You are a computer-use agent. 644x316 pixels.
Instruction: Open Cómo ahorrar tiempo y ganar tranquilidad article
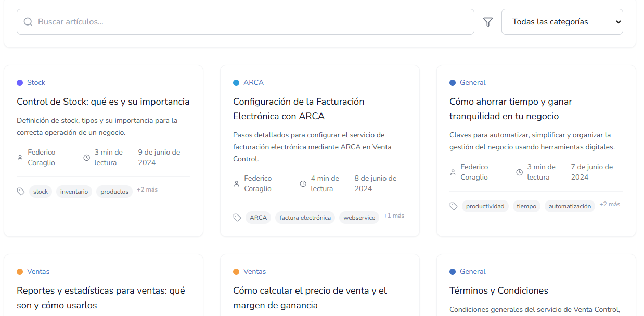click(511, 109)
